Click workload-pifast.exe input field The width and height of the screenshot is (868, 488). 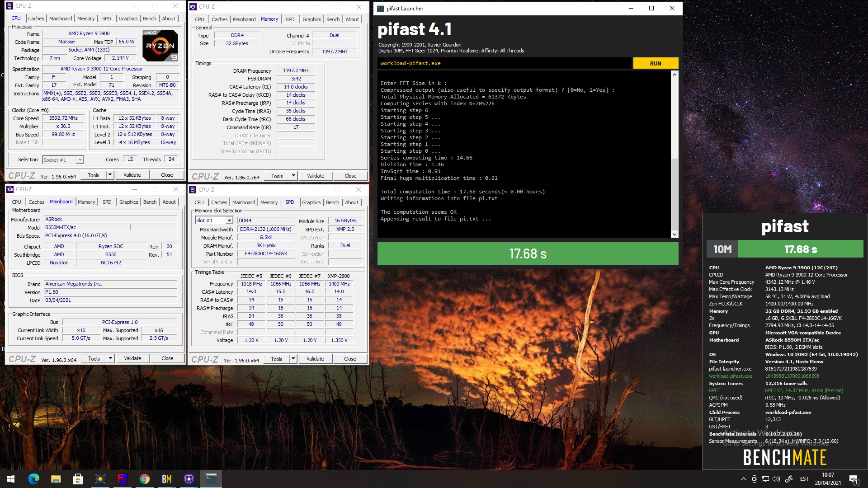click(x=504, y=63)
